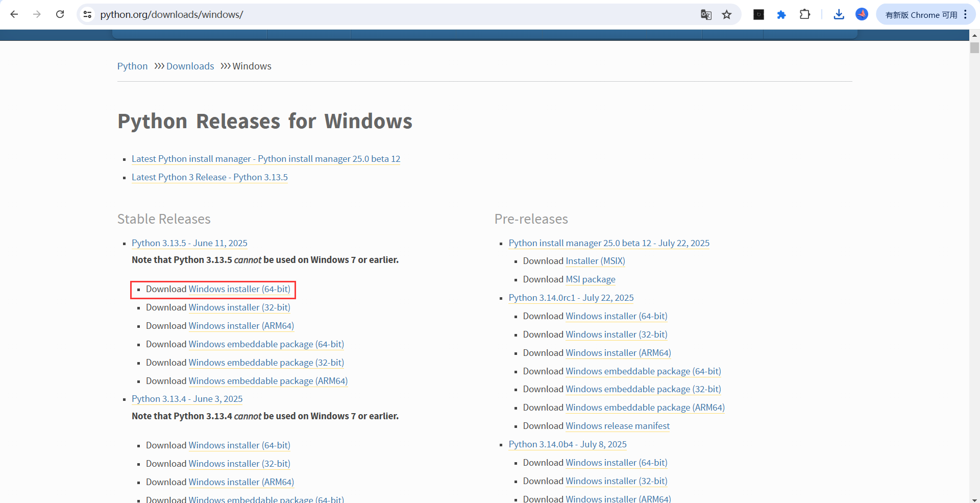
Task: Download Python 3.14.0b4 Windows installer (64-bit)
Action: [617, 463]
